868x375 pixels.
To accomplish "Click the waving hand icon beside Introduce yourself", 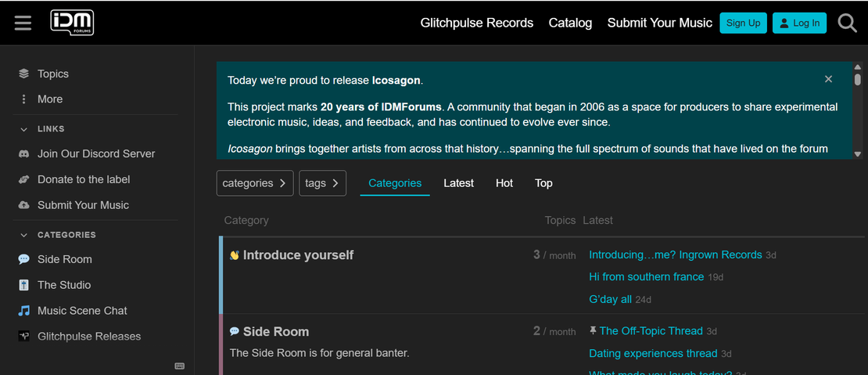I will click(234, 255).
